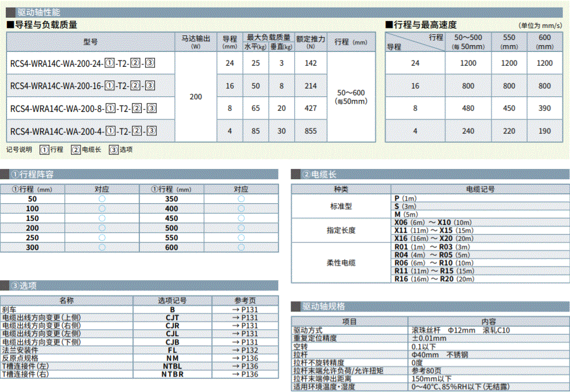Click cable code S (3m)
The image size is (570, 392).
pyautogui.click(x=406, y=207)
